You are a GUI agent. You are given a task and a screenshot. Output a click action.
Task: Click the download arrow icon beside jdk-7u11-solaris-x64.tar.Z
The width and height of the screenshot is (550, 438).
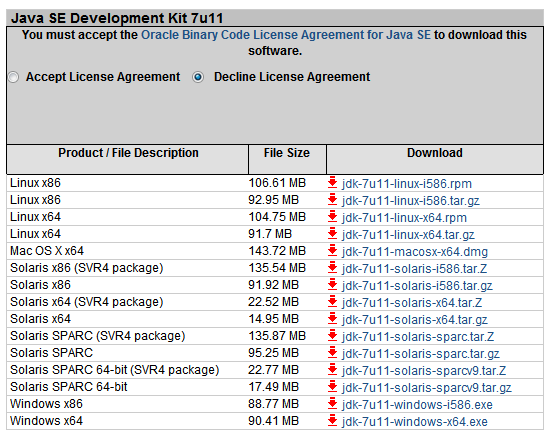pos(332,302)
